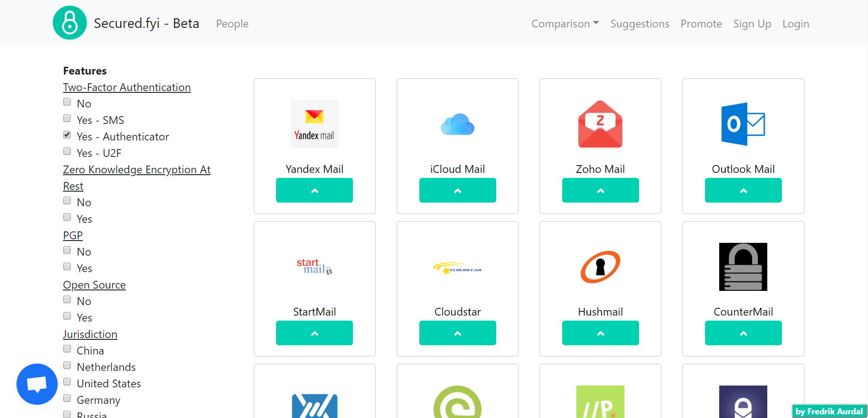Check the United States jurisdiction filter

click(67, 381)
